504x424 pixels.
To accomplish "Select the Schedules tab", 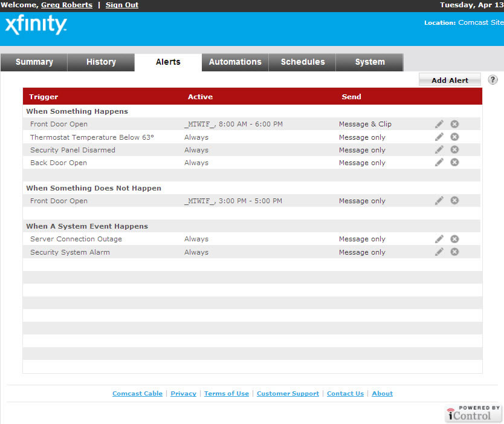I will tap(303, 62).
